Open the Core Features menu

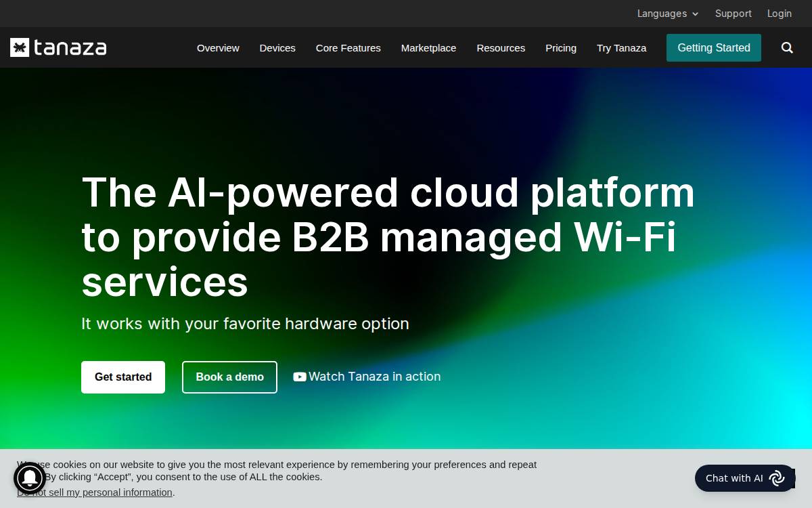coord(348,48)
